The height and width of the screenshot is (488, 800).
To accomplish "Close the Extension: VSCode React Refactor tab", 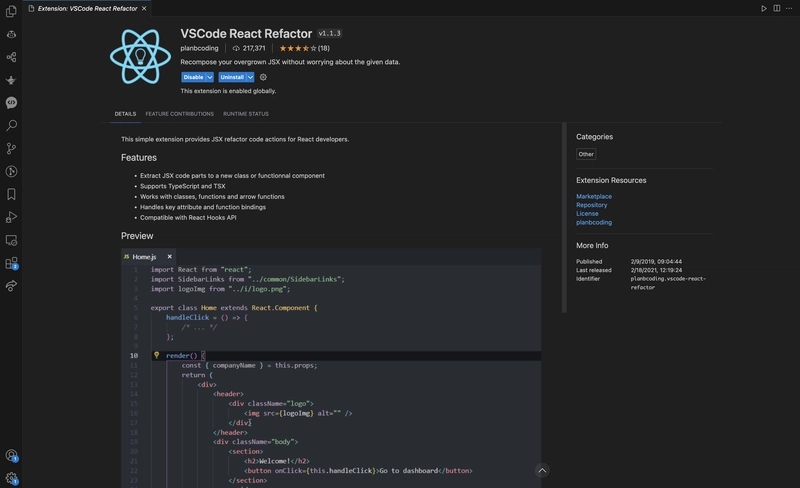I will [x=144, y=8].
